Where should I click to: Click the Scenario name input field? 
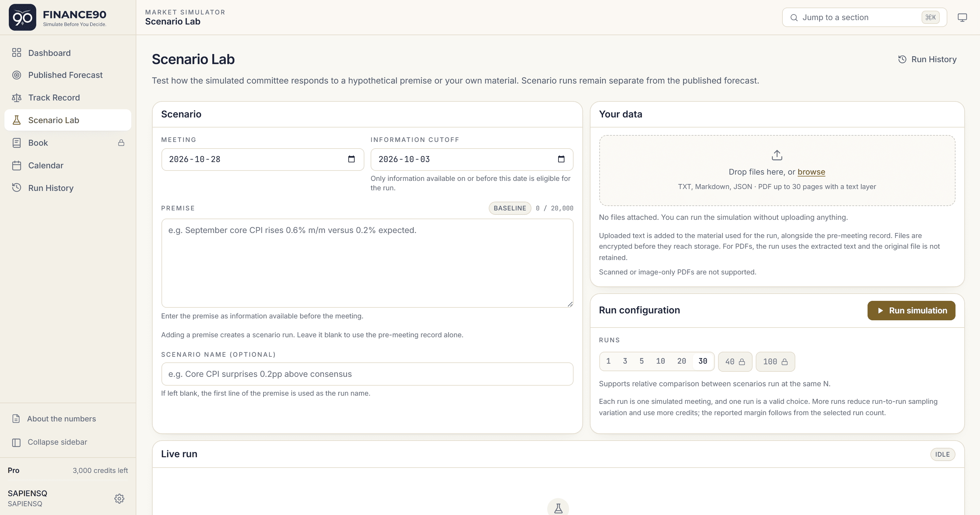click(x=367, y=374)
